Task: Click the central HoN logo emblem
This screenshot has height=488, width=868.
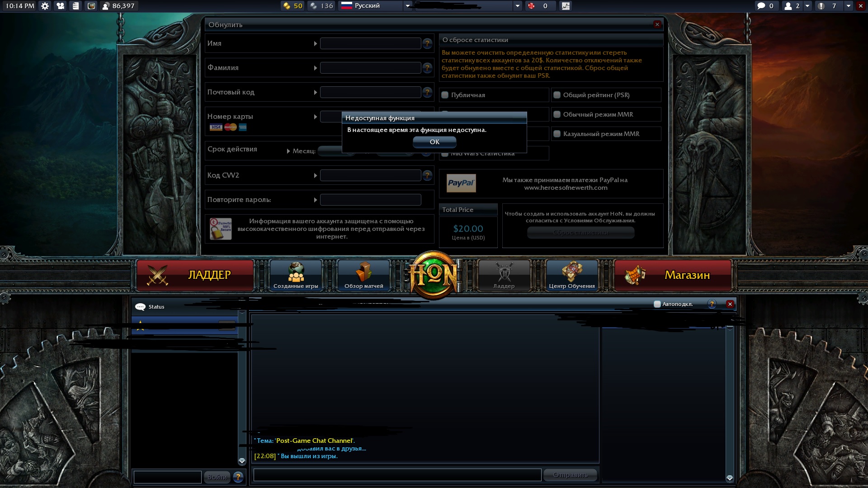Action: click(433, 275)
